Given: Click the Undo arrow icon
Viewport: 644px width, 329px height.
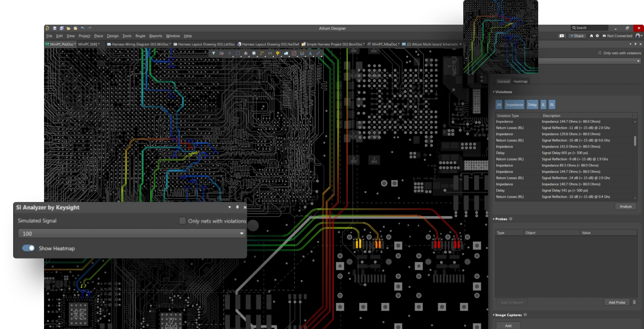Looking at the screenshot, I should coord(82,28).
